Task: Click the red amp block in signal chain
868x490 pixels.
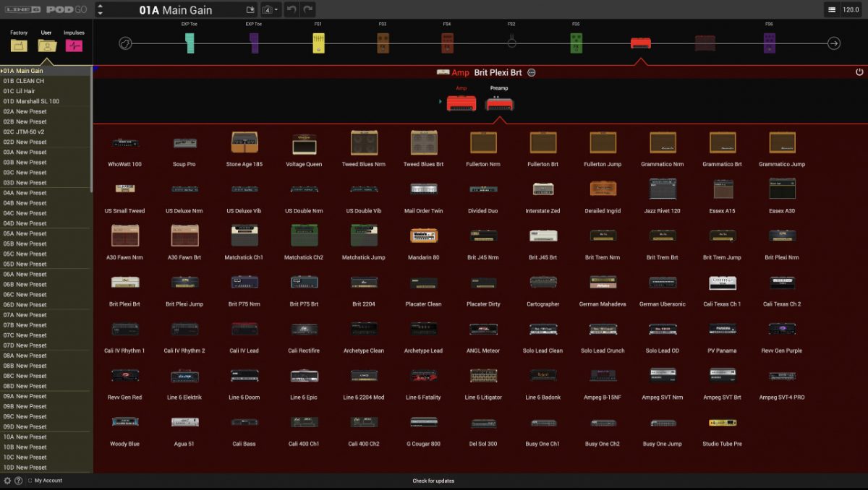Action: click(x=640, y=43)
